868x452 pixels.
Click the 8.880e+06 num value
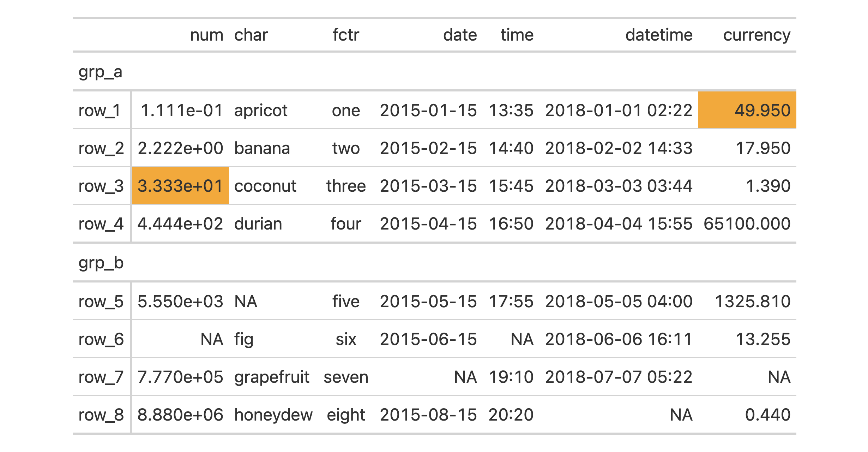coord(180,415)
